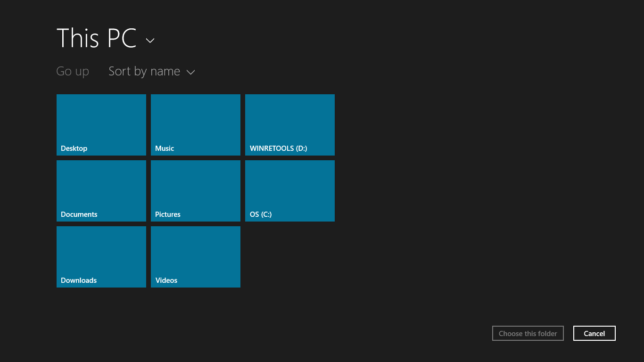644x362 pixels.
Task: Select the OS (C:) drive
Action: 289,191
